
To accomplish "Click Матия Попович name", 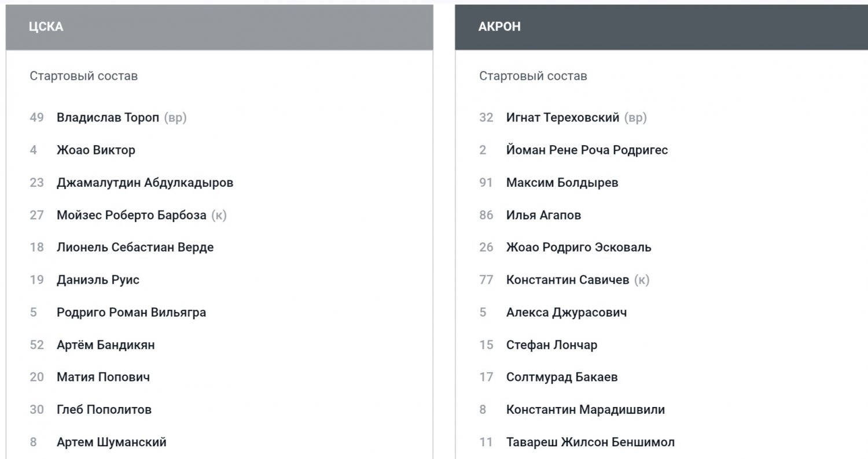I will (x=103, y=377).
